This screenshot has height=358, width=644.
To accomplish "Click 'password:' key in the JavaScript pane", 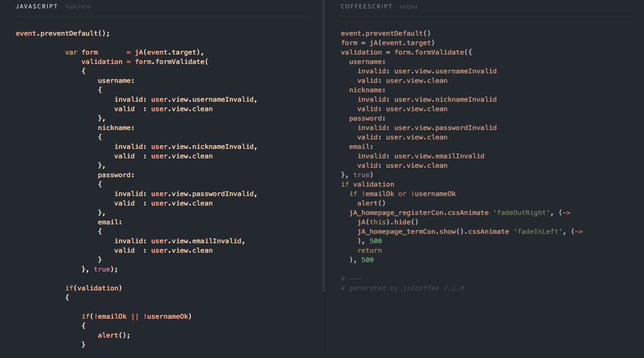I will tap(116, 175).
